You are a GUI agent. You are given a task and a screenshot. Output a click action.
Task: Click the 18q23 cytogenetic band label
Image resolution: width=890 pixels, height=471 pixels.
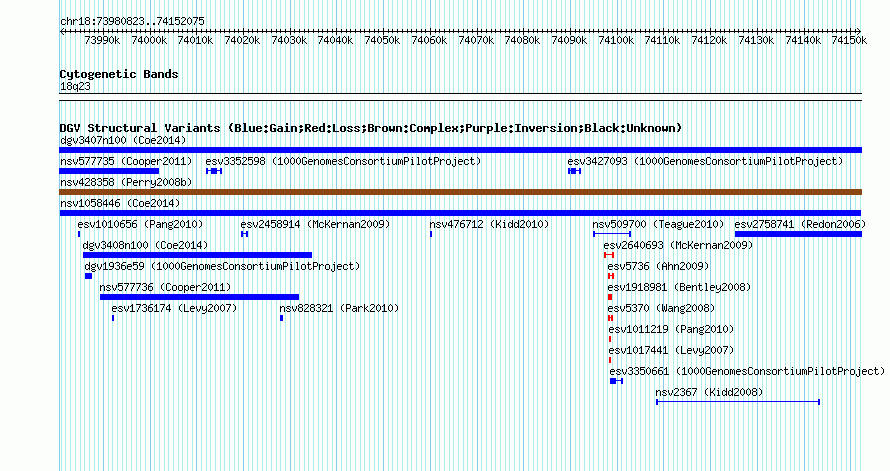coord(75,86)
